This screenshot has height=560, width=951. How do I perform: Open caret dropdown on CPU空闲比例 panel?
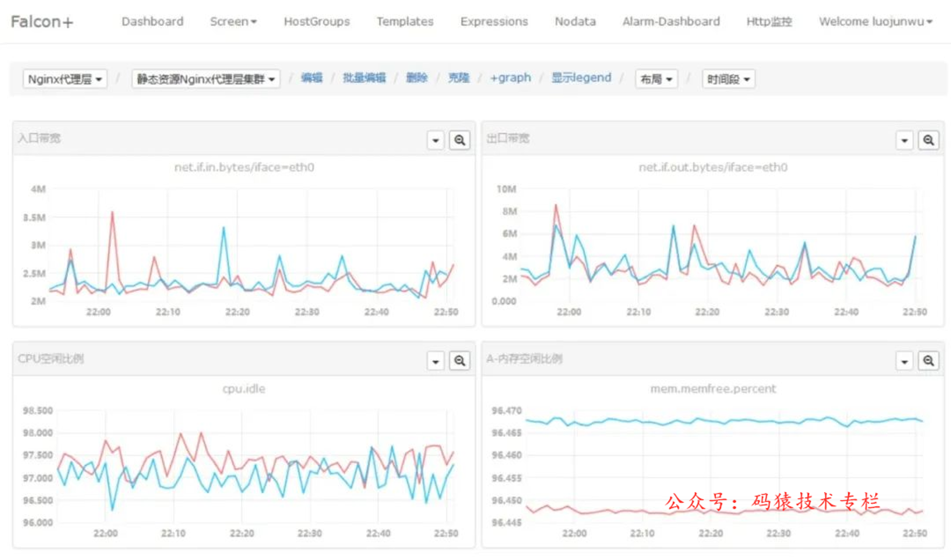click(435, 361)
